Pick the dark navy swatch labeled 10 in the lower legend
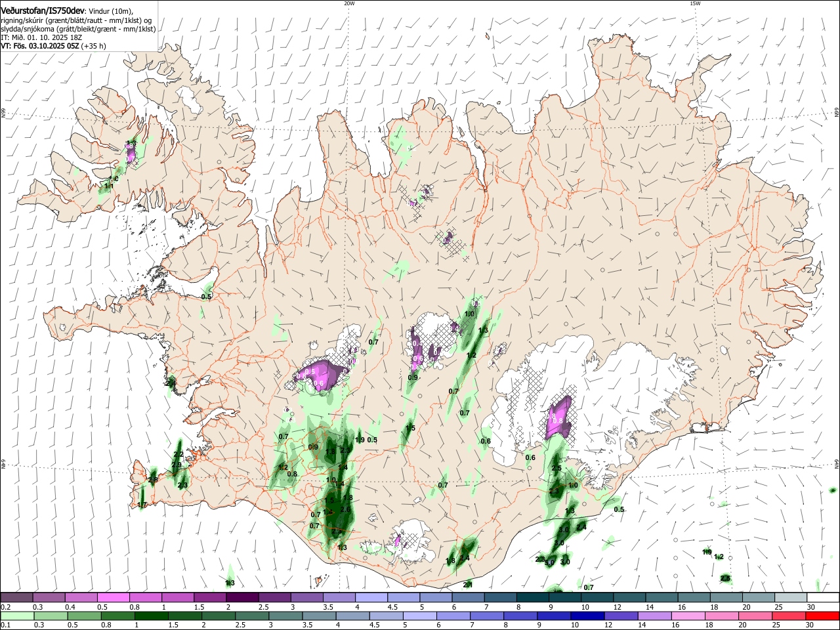This screenshot has height=630, width=840. pos(587,616)
